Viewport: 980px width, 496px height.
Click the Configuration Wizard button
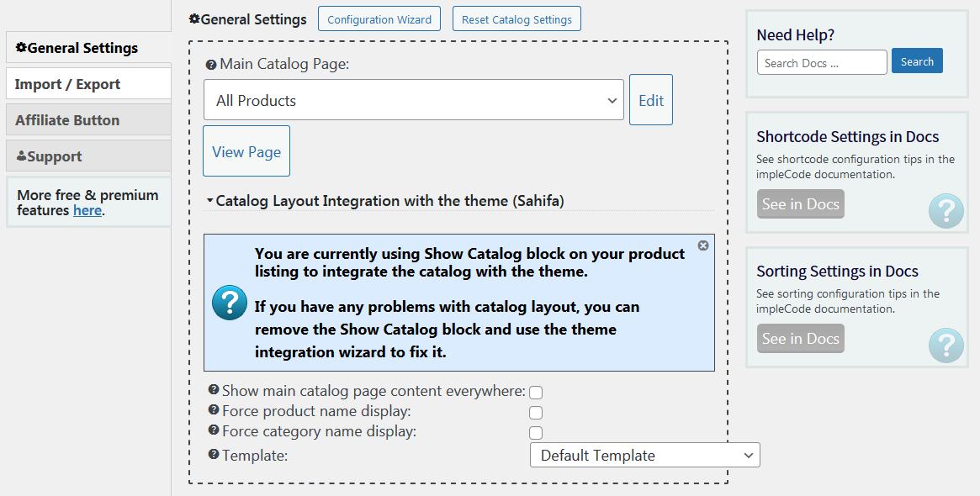[x=379, y=18]
